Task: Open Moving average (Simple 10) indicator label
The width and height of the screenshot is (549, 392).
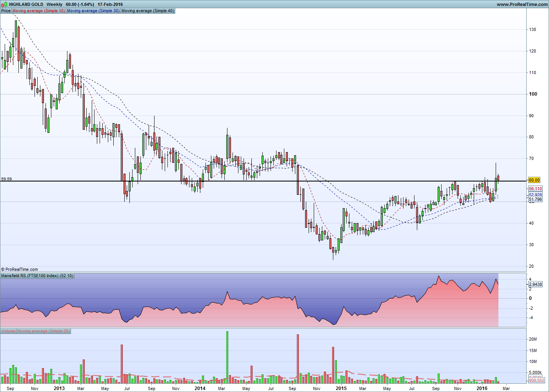Action: [x=39, y=11]
